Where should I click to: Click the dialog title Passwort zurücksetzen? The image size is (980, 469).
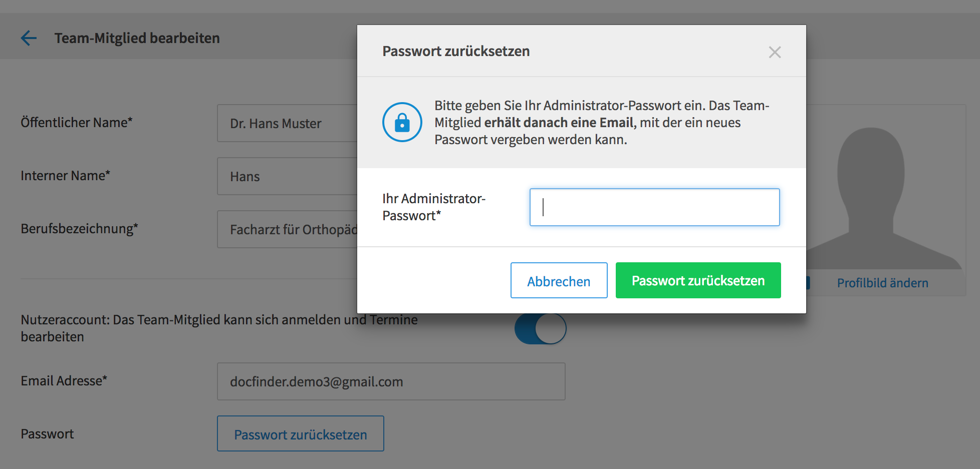(x=456, y=51)
